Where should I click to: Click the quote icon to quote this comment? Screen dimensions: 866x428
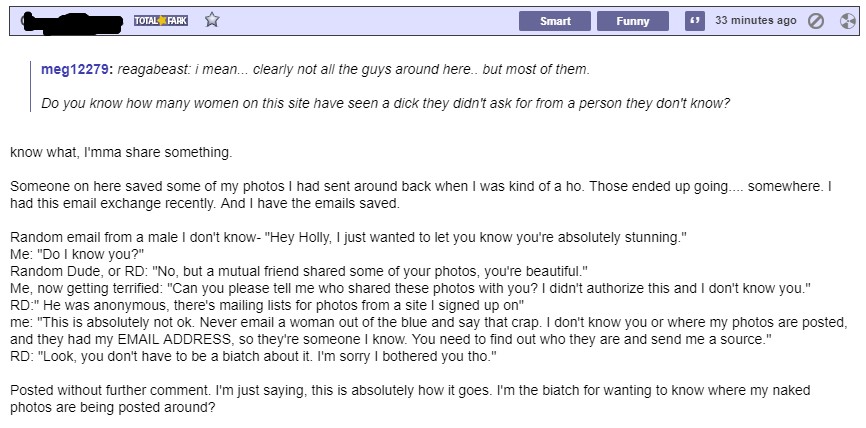coord(694,20)
